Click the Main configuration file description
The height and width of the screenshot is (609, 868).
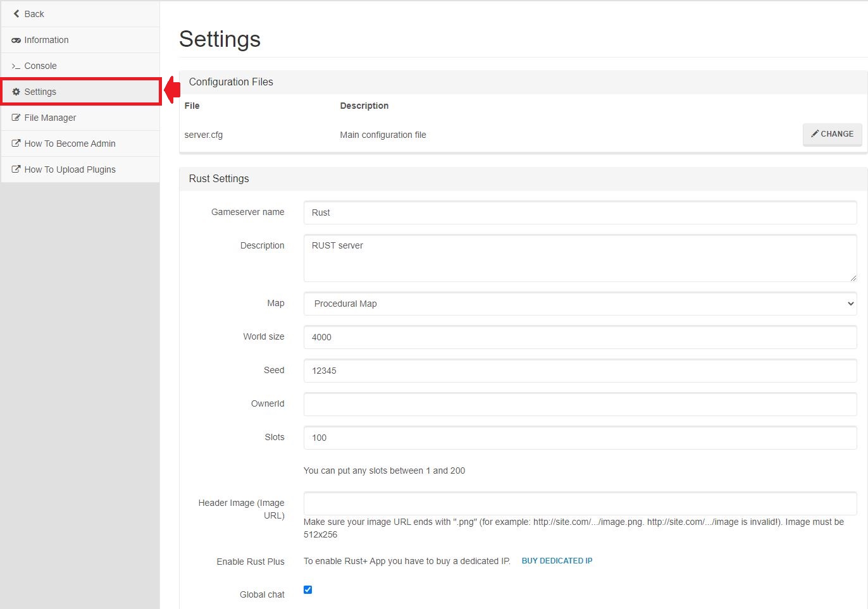(x=383, y=135)
